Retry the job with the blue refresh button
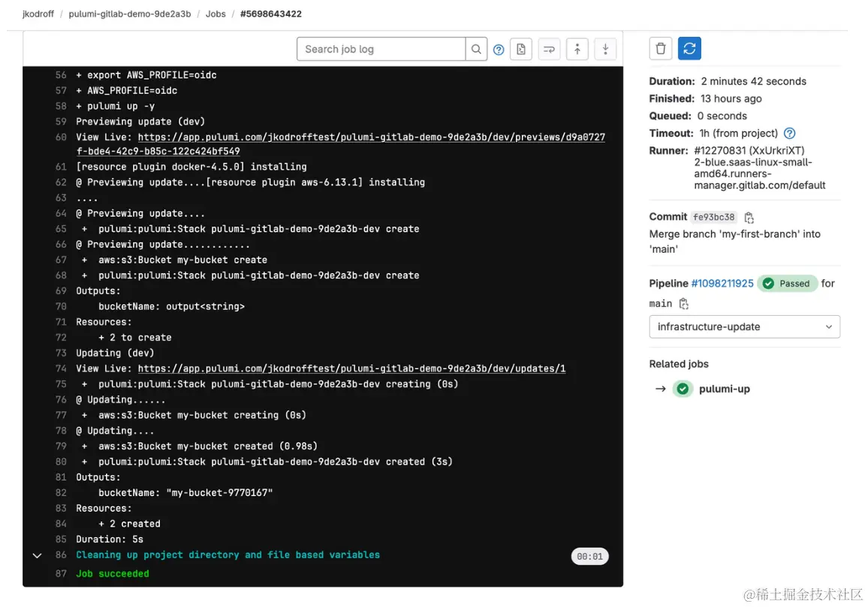 [x=690, y=49]
